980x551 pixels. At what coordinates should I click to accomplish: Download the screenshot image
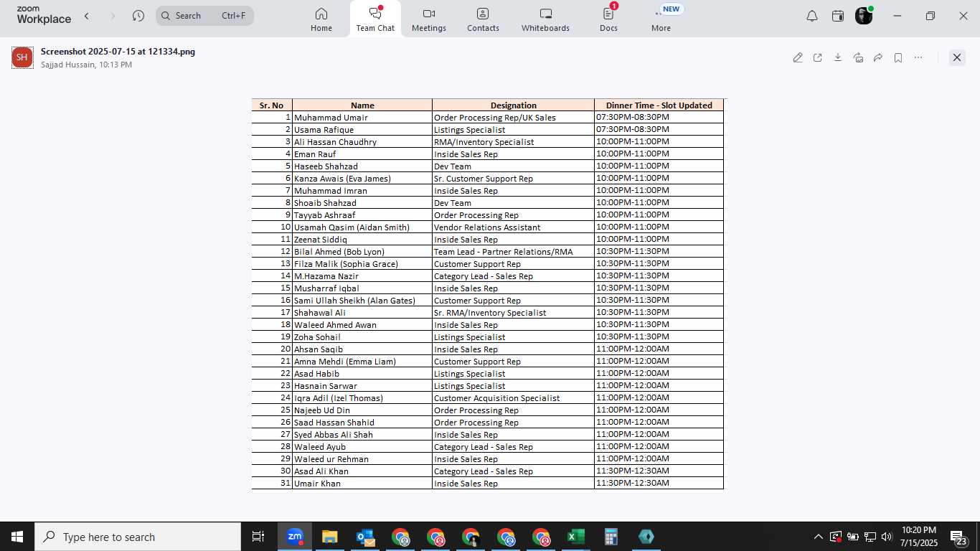click(838, 57)
